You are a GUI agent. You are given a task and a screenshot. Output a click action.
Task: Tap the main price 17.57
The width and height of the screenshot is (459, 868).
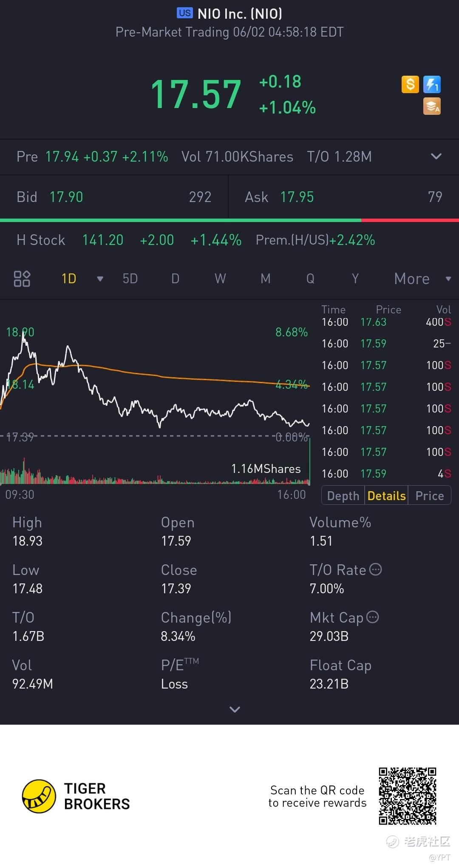tap(196, 94)
